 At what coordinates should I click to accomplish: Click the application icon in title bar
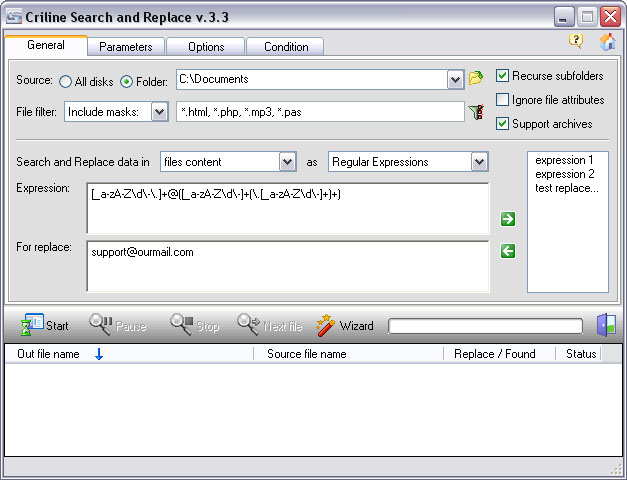14,17
